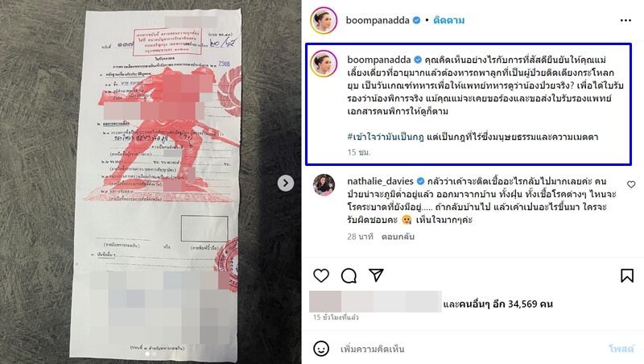The width and height of the screenshot is (644, 364).
Task: Save post with bookmark icon
Action: [x=627, y=275]
